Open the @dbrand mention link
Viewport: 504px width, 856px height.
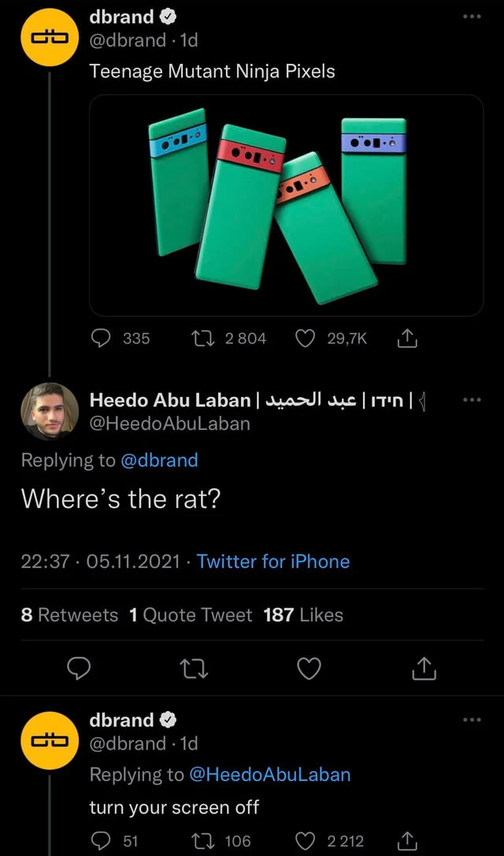coord(161,460)
